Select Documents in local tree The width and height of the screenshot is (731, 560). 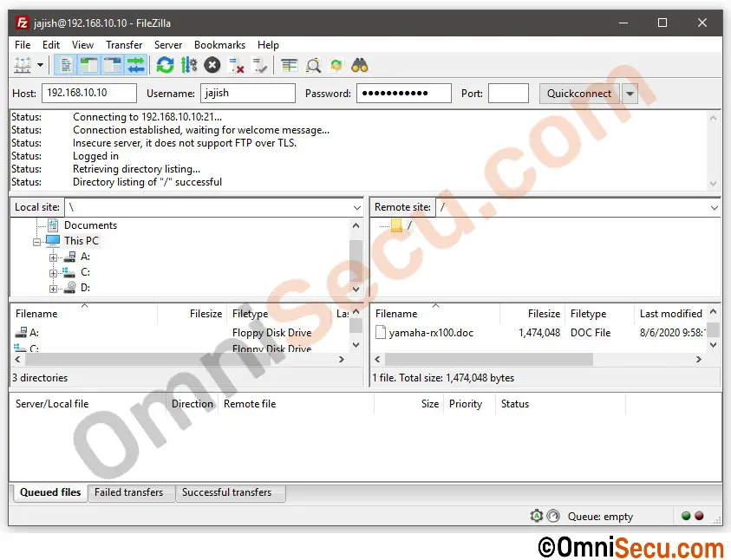90,225
